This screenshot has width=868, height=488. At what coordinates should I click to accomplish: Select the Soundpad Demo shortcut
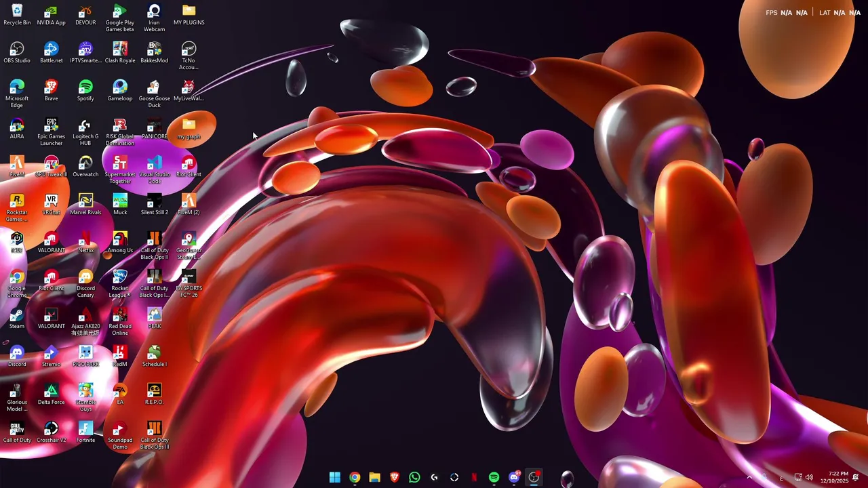pos(120,436)
